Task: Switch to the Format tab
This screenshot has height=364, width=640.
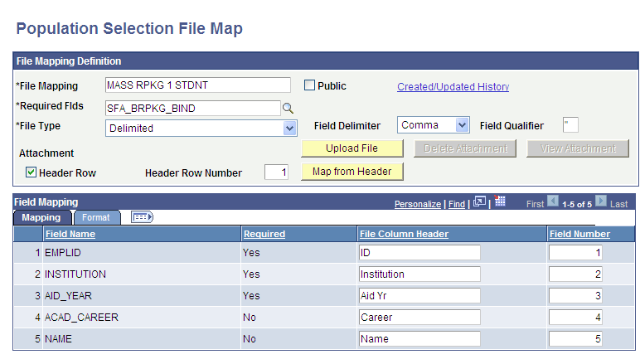Action: tap(96, 217)
